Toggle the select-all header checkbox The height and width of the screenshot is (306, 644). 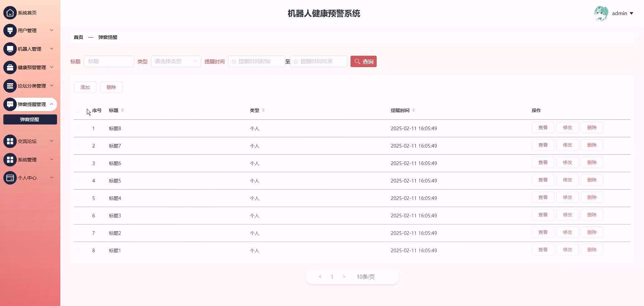click(78, 111)
